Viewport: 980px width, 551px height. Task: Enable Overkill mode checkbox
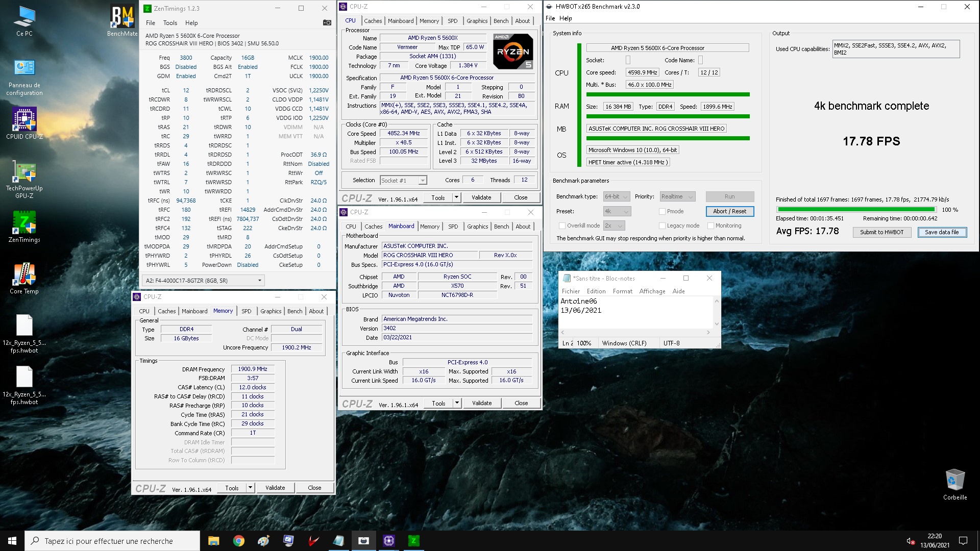tap(562, 226)
